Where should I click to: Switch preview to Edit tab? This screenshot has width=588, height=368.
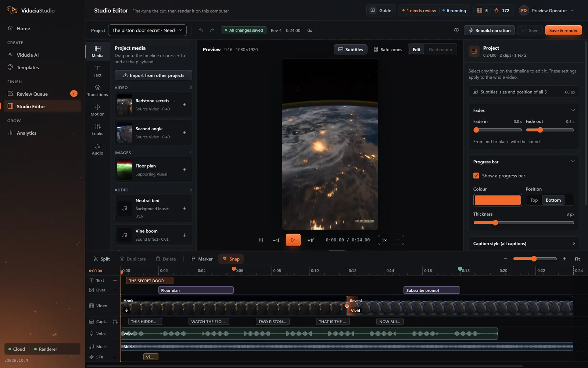pyautogui.click(x=416, y=49)
